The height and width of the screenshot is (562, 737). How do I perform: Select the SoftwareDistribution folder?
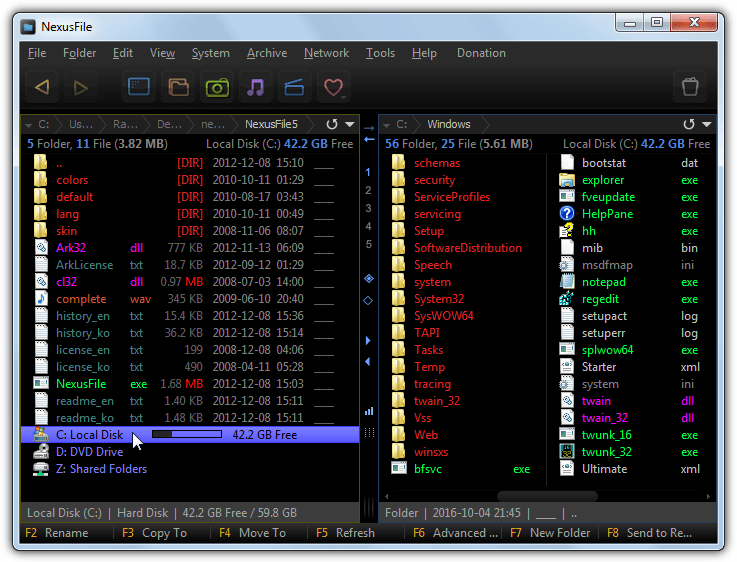point(468,248)
